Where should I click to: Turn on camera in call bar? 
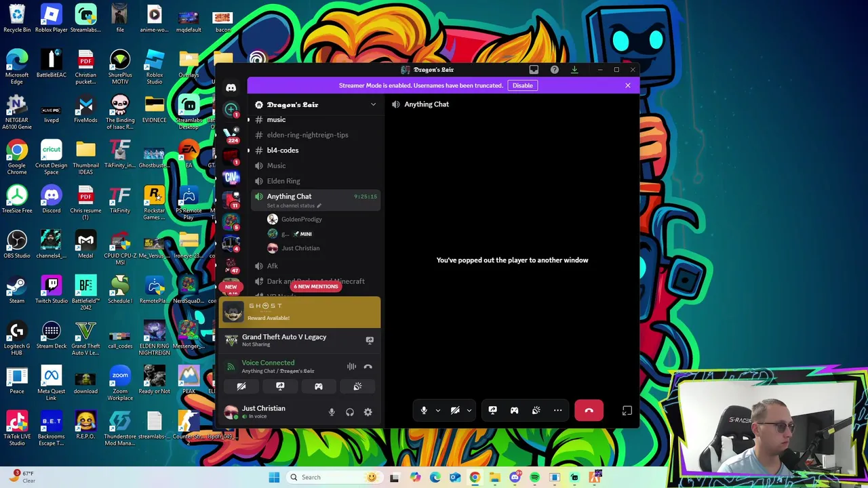(455, 411)
